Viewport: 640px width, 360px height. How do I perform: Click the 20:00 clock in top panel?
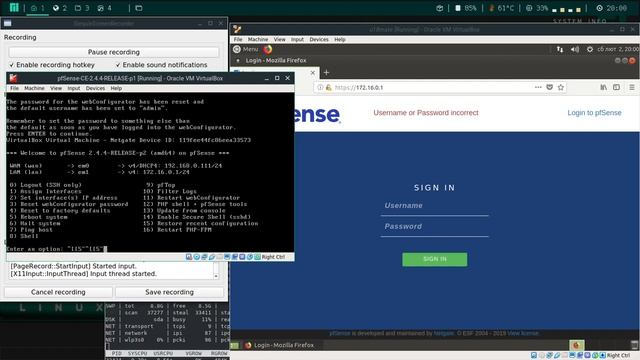tap(611, 8)
